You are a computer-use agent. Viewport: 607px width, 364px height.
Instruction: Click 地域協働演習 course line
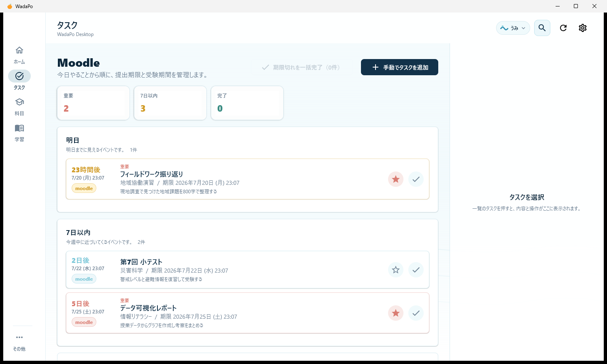pos(180,183)
